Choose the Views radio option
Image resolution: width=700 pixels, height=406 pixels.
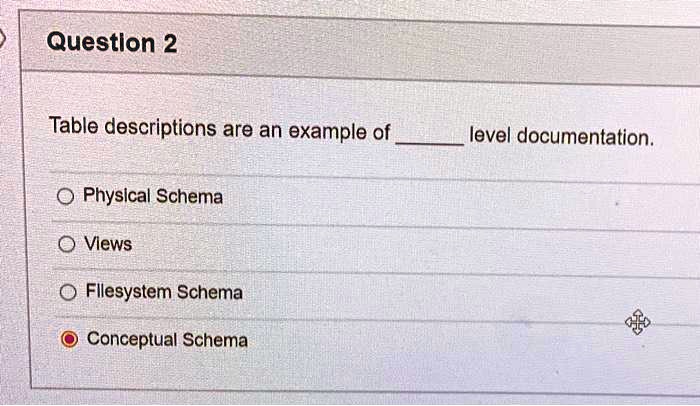click(x=65, y=244)
